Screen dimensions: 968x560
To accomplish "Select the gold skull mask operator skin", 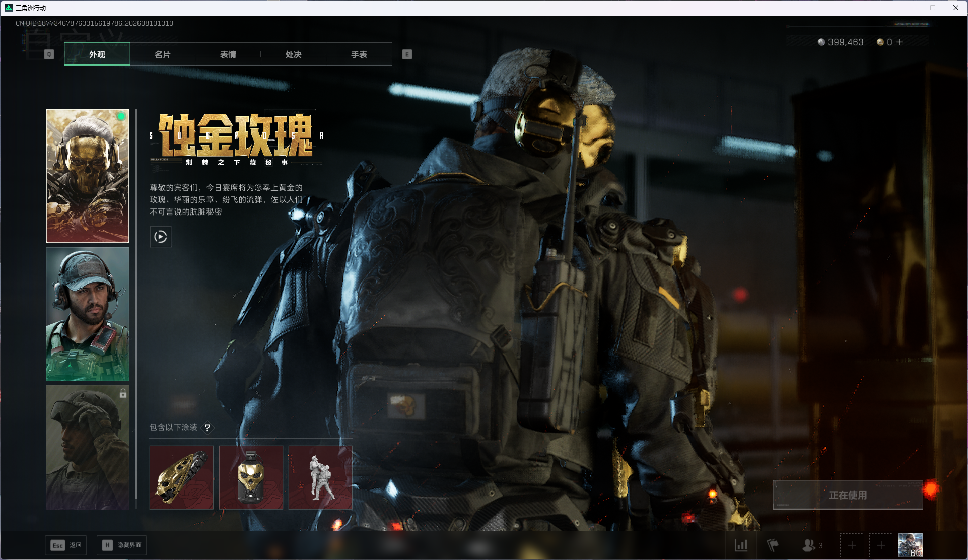I will coord(88,176).
